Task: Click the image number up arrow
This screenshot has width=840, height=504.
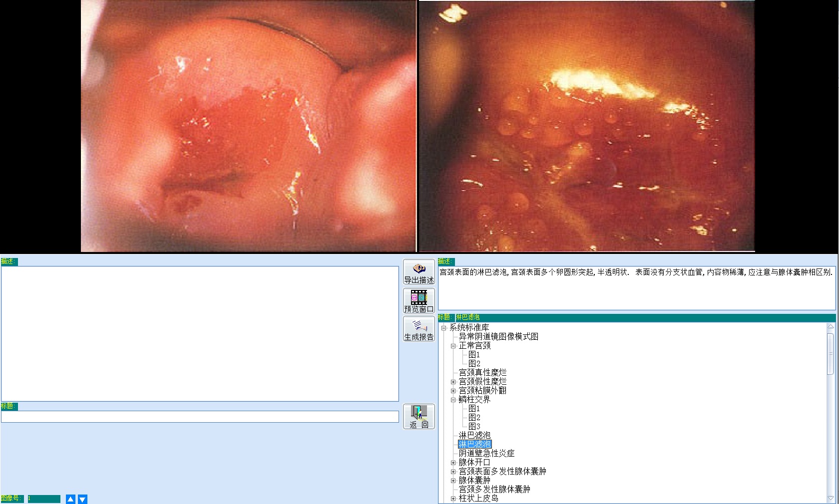Action: point(70,499)
